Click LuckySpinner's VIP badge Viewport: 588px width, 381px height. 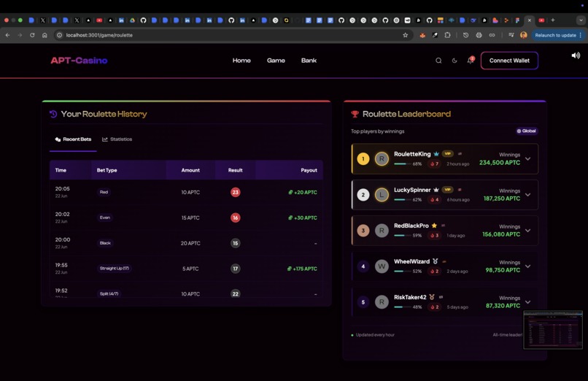pyautogui.click(x=447, y=189)
